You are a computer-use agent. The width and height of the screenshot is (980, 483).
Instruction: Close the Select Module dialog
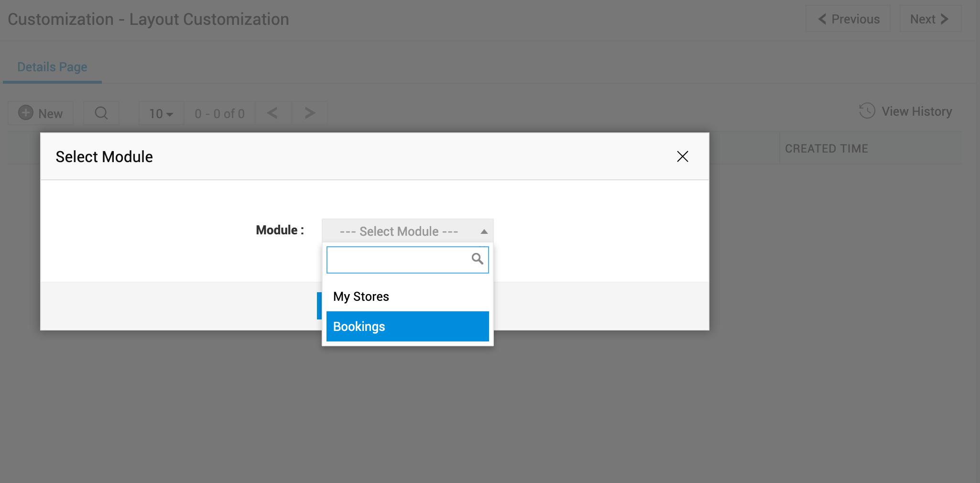[682, 156]
